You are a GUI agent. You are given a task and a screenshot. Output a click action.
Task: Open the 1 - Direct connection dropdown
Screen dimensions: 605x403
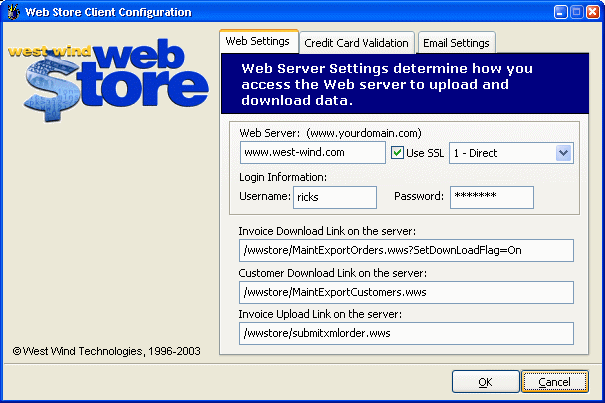point(562,153)
